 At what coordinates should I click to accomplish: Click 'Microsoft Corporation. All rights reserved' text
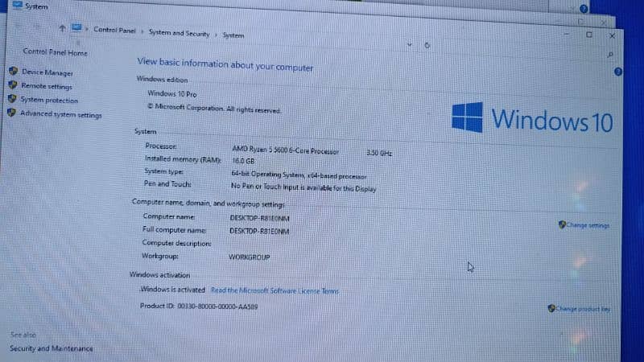click(x=214, y=109)
